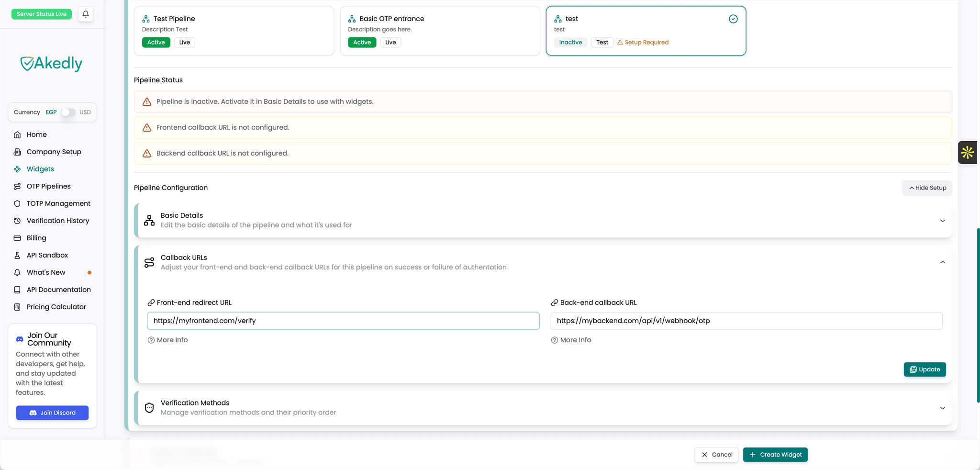The image size is (980, 470).
Task: Click the OTP Pipelines route icon
Action: coord(17,186)
